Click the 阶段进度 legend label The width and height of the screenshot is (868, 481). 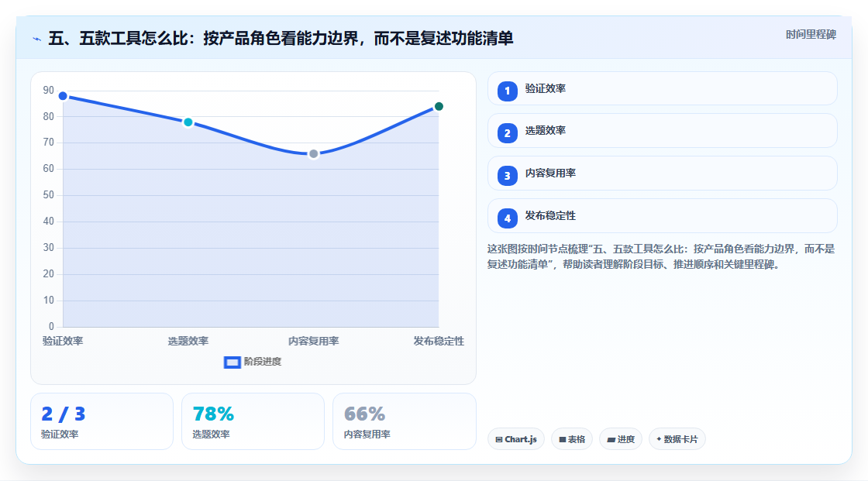click(263, 362)
